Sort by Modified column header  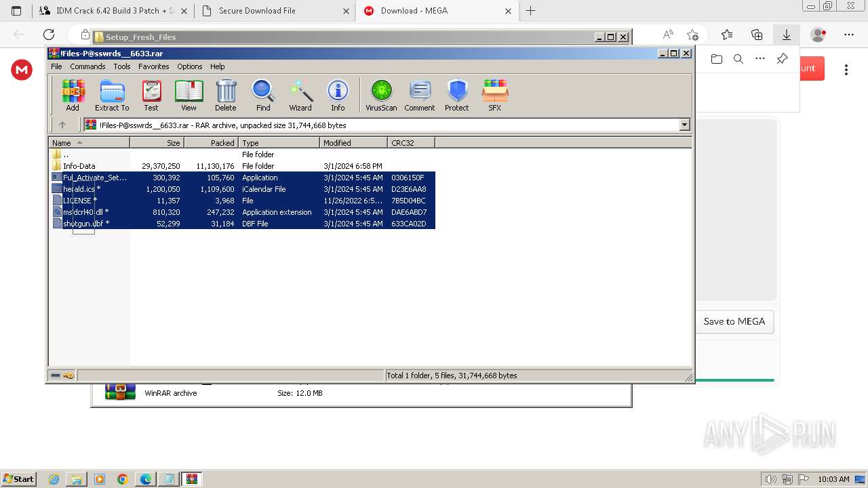point(353,143)
